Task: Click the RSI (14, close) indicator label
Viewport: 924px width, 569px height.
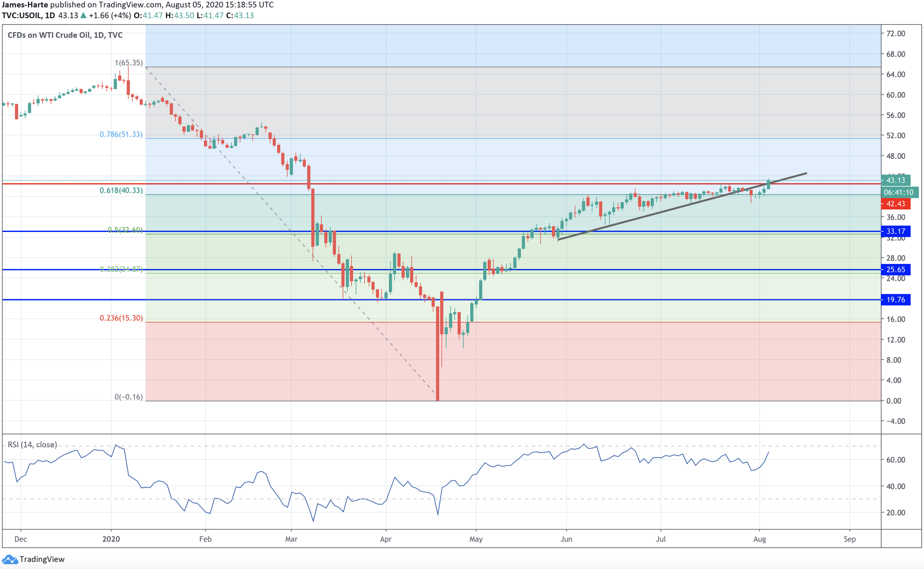Action: [x=32, y=445]
